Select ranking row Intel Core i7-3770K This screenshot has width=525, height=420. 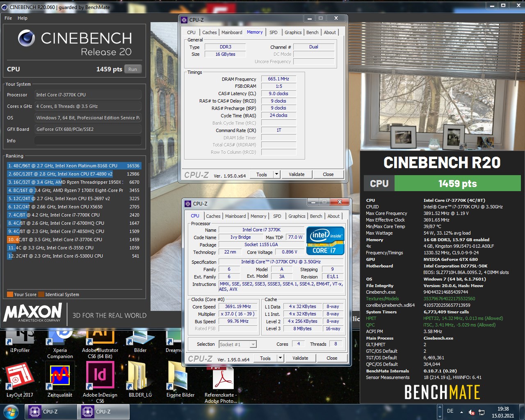tap(74, 240)
